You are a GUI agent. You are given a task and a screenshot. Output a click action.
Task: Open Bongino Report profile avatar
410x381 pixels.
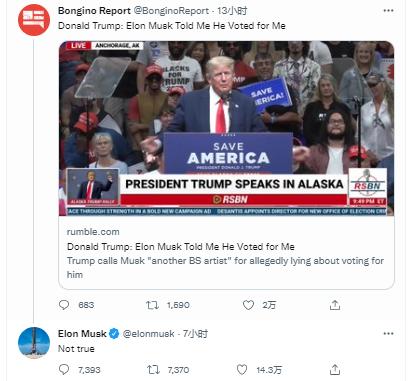34,20
